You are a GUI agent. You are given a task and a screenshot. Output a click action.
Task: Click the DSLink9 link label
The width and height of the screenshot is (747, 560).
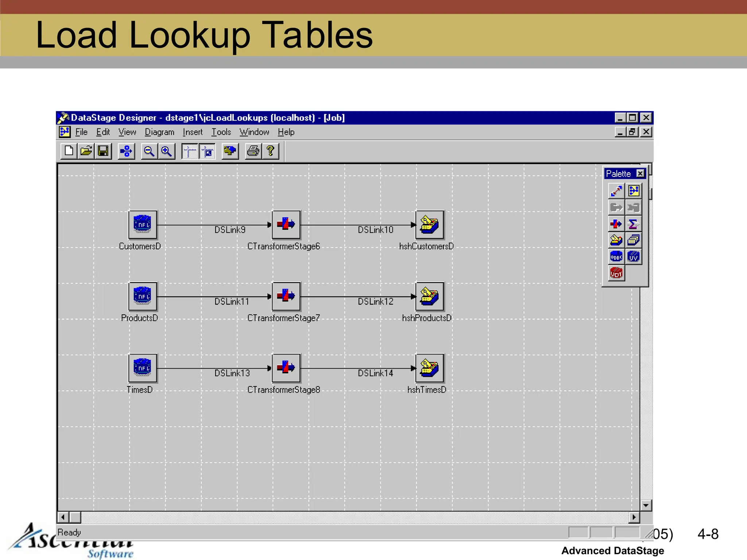point(230,230)
